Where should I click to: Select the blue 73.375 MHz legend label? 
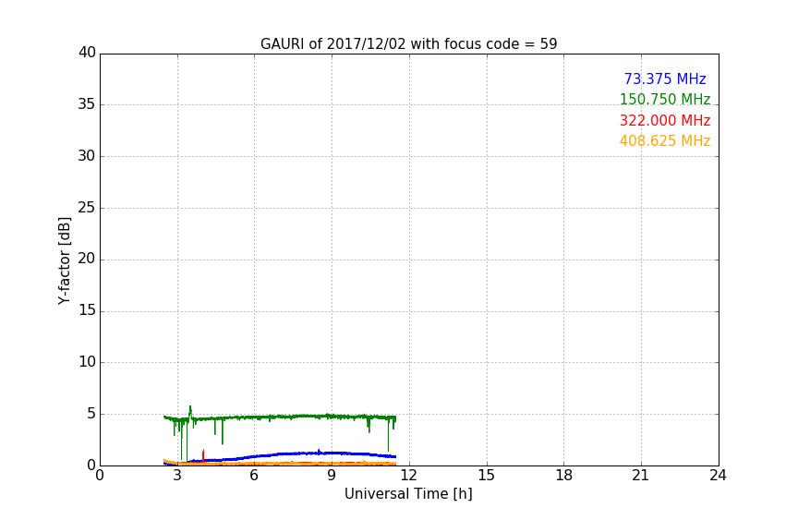pyautogui.click(x=665, y=79)
